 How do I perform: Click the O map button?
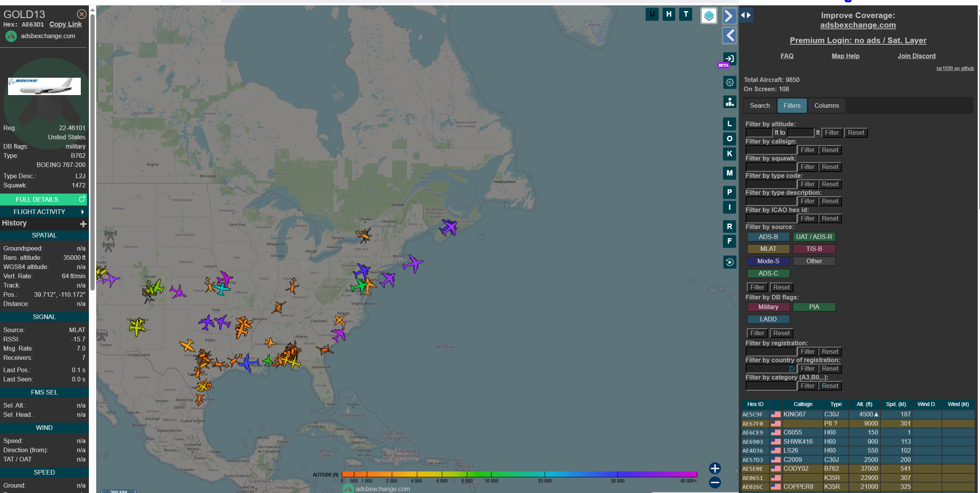coord(730,139)
